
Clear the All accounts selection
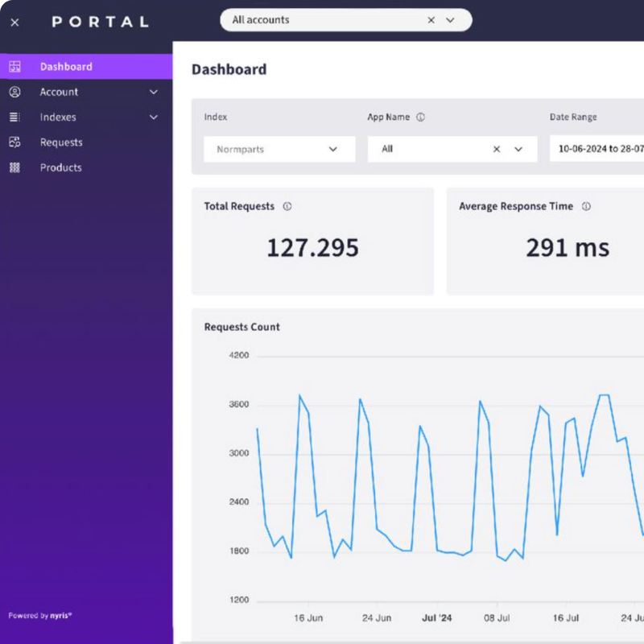[431, 20]
